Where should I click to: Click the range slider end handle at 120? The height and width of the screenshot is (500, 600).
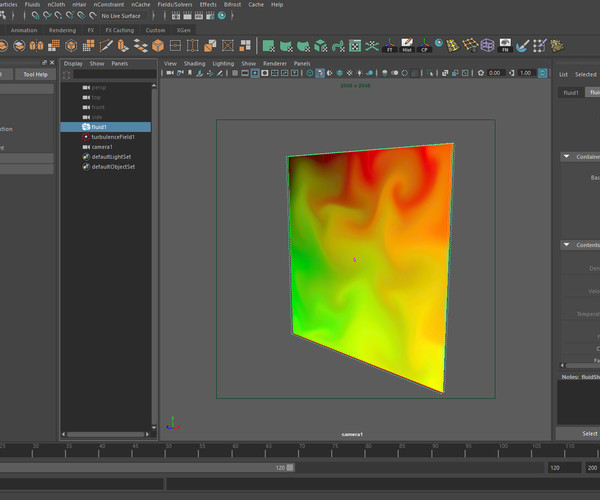pyautogui.click(x=290, y=467)
